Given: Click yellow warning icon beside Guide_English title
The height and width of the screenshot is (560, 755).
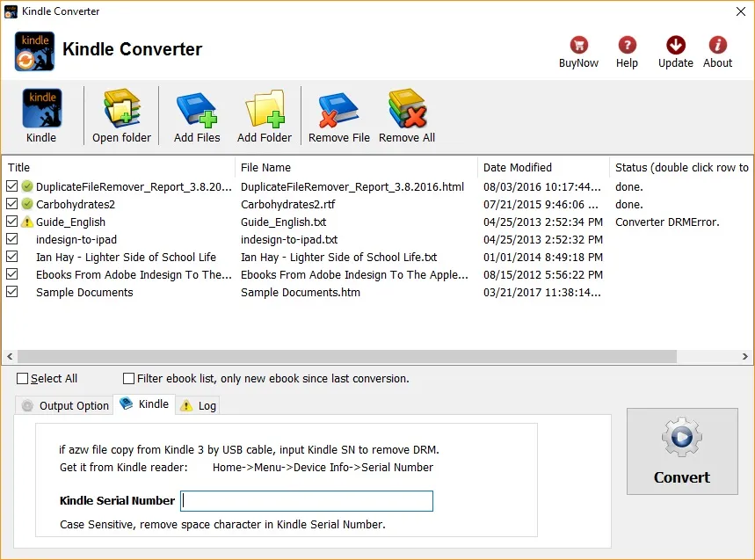Looking at the screenshot, I should [27, 222].
